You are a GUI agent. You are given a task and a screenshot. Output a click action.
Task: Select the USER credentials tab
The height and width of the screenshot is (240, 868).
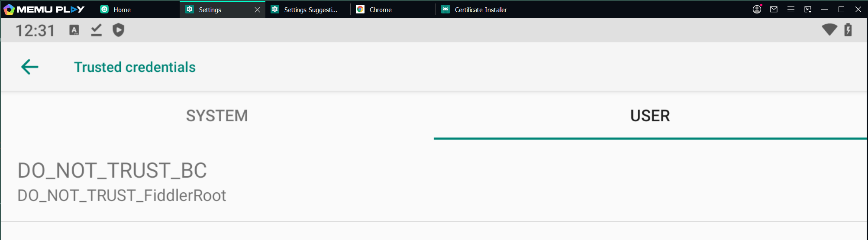coord(650,116)
